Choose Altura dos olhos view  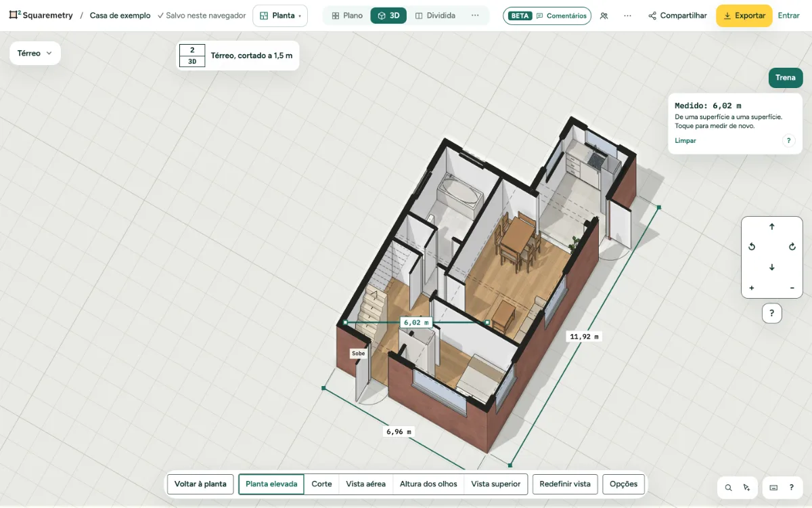428,484
